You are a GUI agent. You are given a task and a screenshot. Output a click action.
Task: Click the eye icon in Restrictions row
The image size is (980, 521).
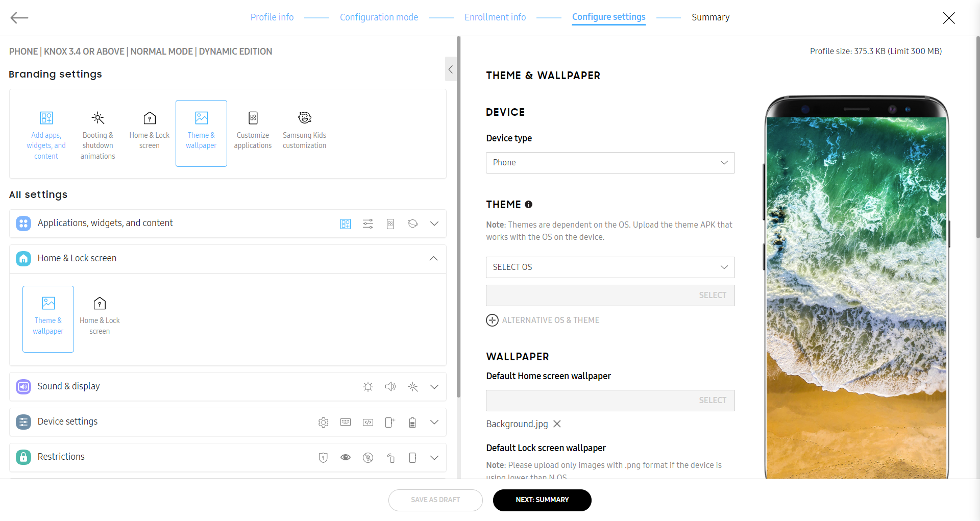tap(346, 457)
